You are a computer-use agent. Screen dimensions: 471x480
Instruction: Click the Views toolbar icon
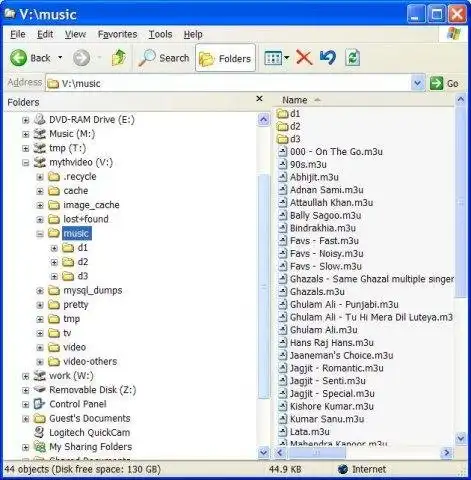tap(273, 58)
